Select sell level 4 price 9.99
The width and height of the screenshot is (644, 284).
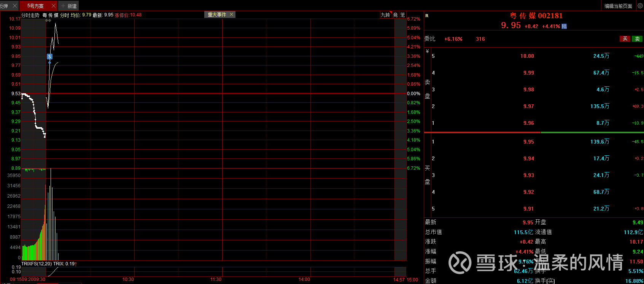click(529, 73)
